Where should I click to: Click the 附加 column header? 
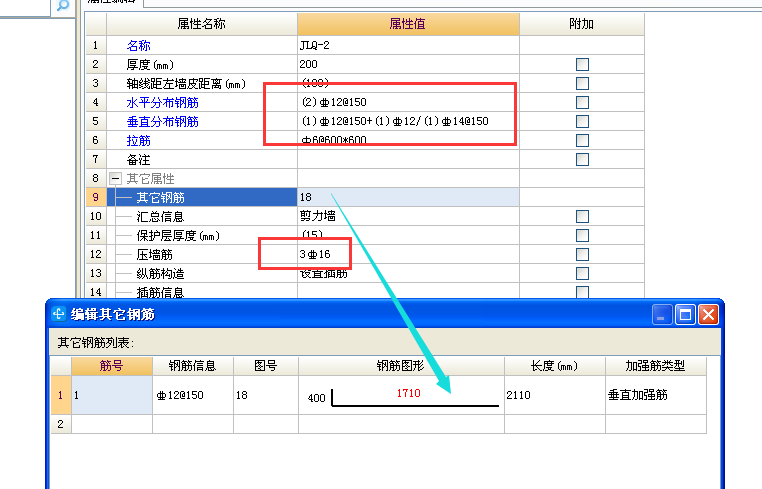tap(582, 24)
